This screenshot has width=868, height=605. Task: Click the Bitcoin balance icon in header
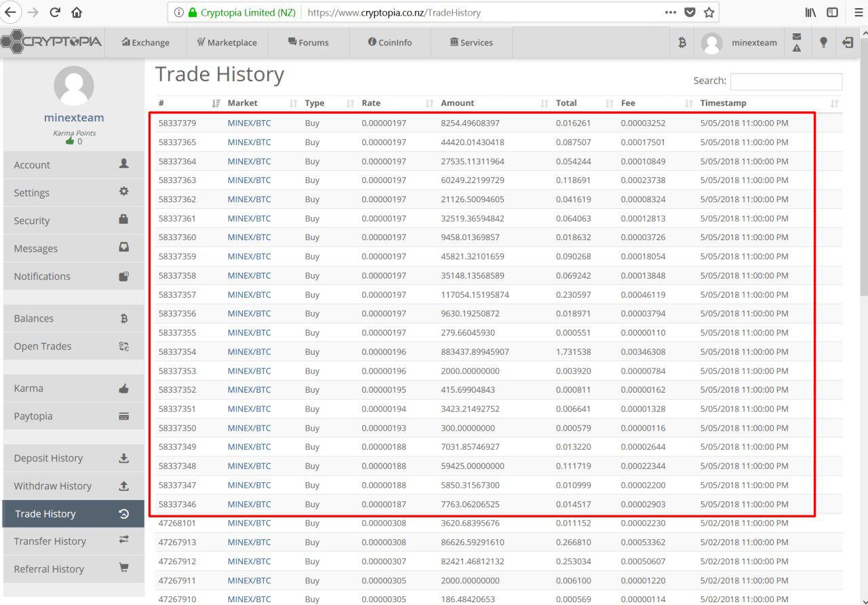pyautogui.click(x=682, y=42)
